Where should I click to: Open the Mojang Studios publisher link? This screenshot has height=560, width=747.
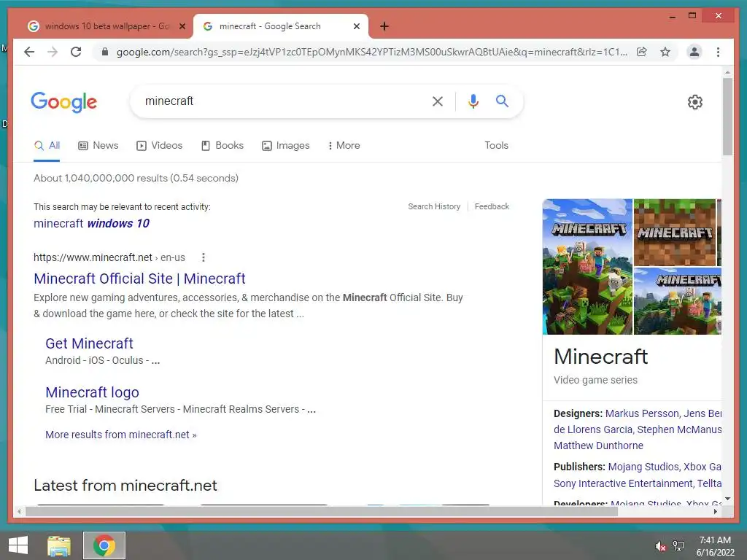643,467
